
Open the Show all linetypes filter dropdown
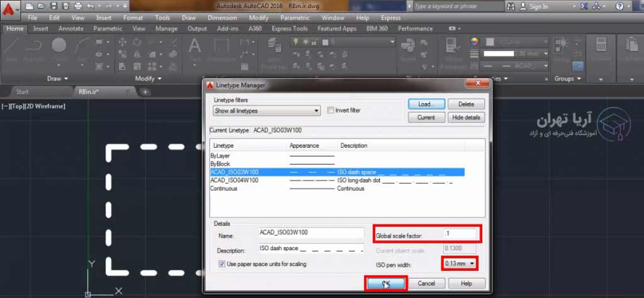(267, 111)
